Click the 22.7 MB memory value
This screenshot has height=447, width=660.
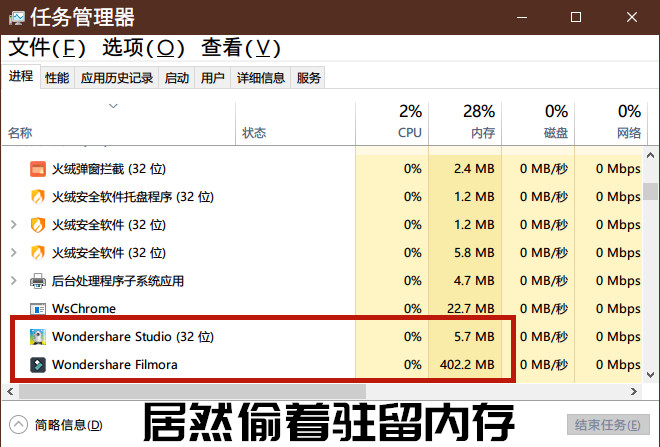[470, 309]
